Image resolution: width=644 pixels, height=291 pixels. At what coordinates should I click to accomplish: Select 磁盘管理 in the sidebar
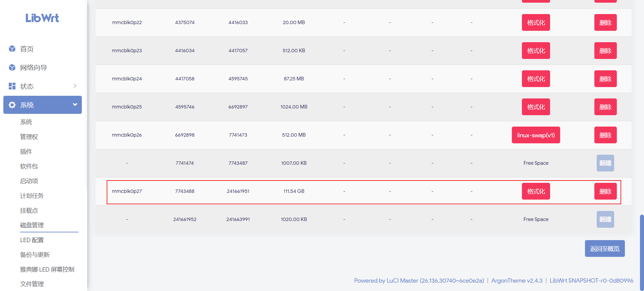[x=32, y=225]
